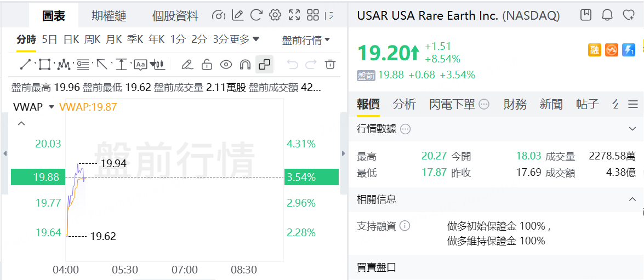This screenshot has width=644, height=280.
Task: Select the rectangle shape drawing tool
Action: point(44,65)
